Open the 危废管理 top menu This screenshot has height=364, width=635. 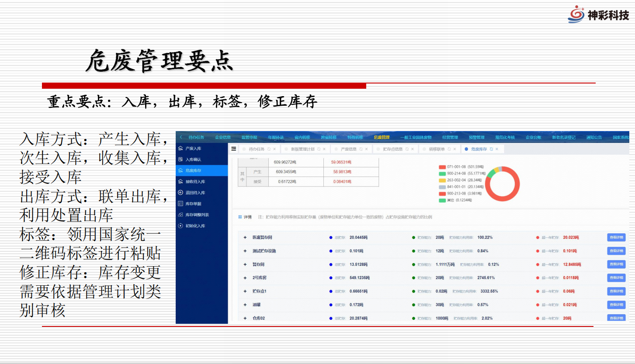[x=382, y=137]
